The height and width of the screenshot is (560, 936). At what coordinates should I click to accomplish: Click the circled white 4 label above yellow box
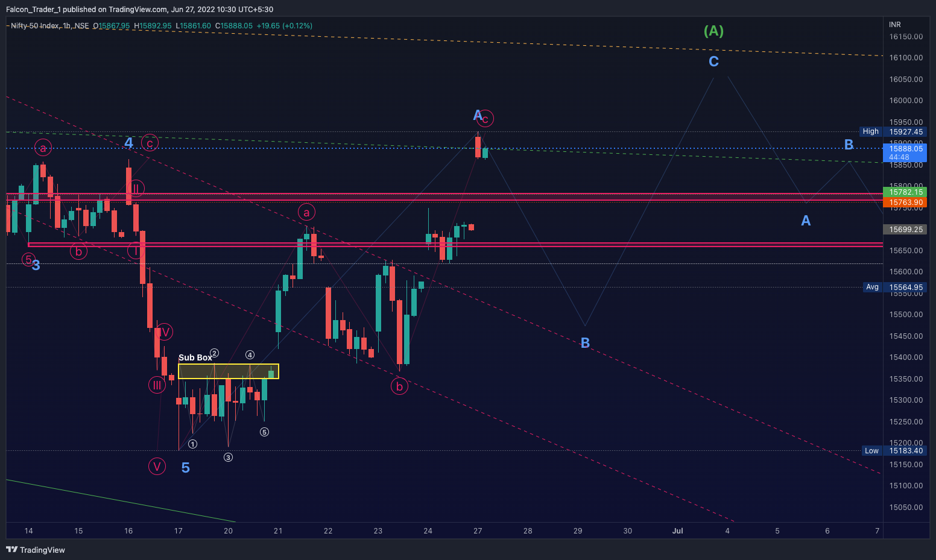click(250, 355)
